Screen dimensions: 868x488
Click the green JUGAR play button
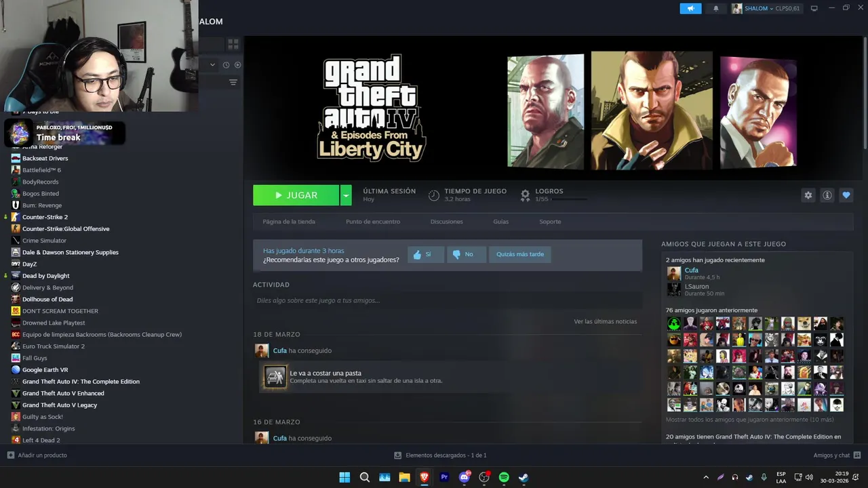[296, 195]
